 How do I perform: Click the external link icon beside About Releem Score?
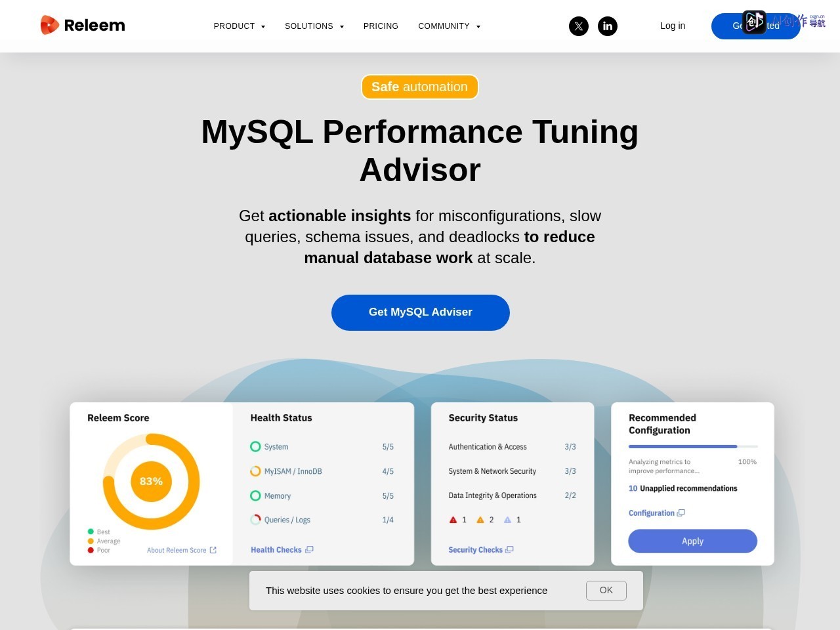click(213, 550)
